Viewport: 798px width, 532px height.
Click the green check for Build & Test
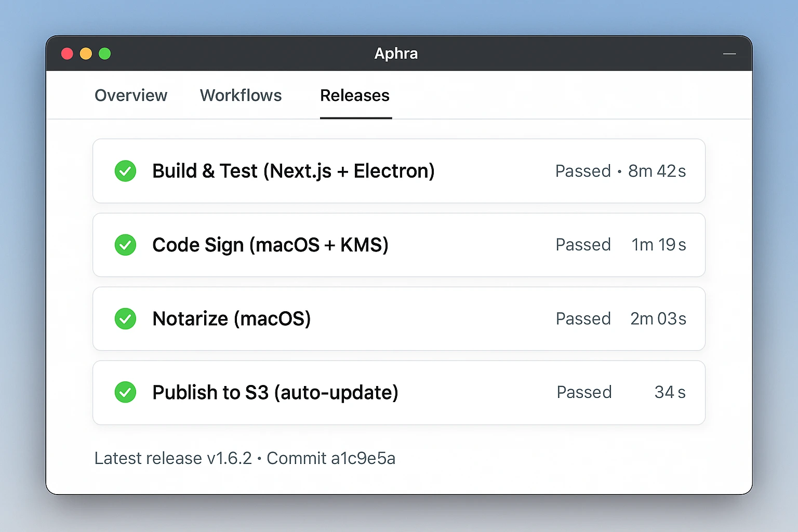pyautogui.click(x=125, y=171)
